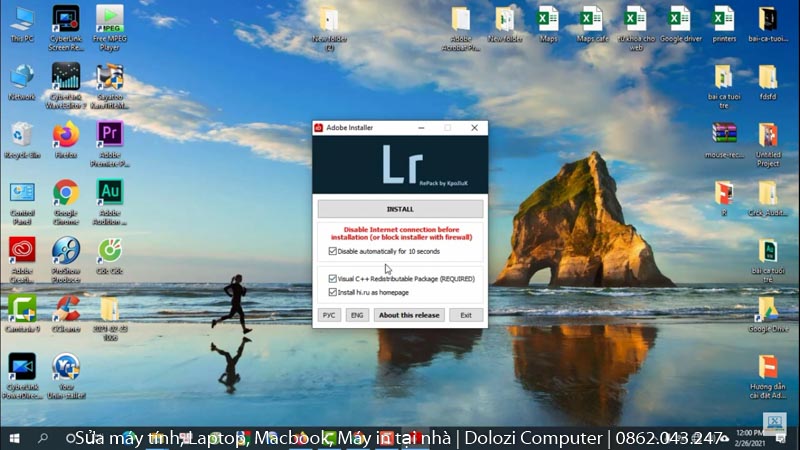Select Camtasia 9 shortcut
This screenshot has width=800, height=450.
[x=22, y=315]
